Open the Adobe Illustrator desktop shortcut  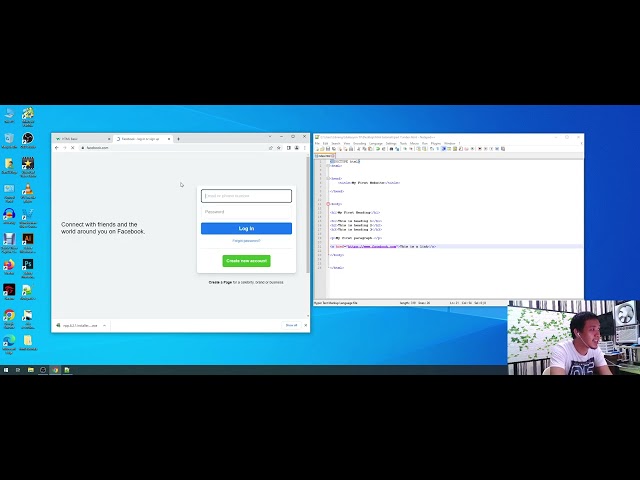coord(28,243)
